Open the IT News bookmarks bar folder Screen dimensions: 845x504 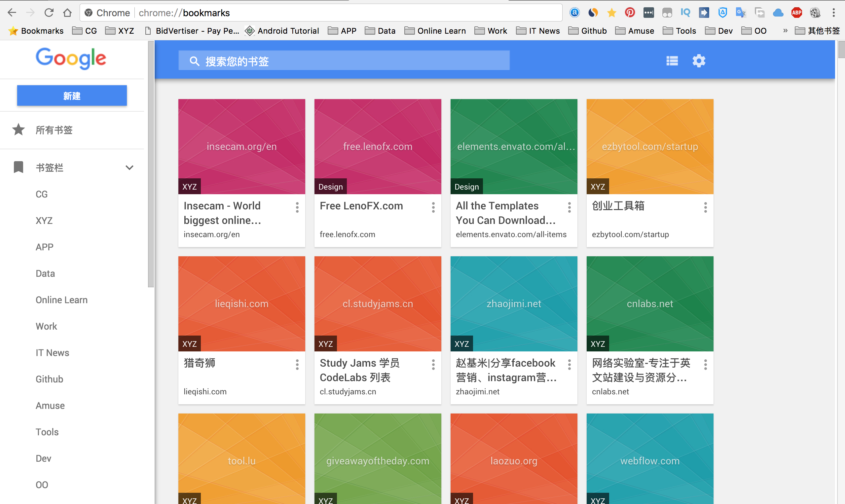538,31
